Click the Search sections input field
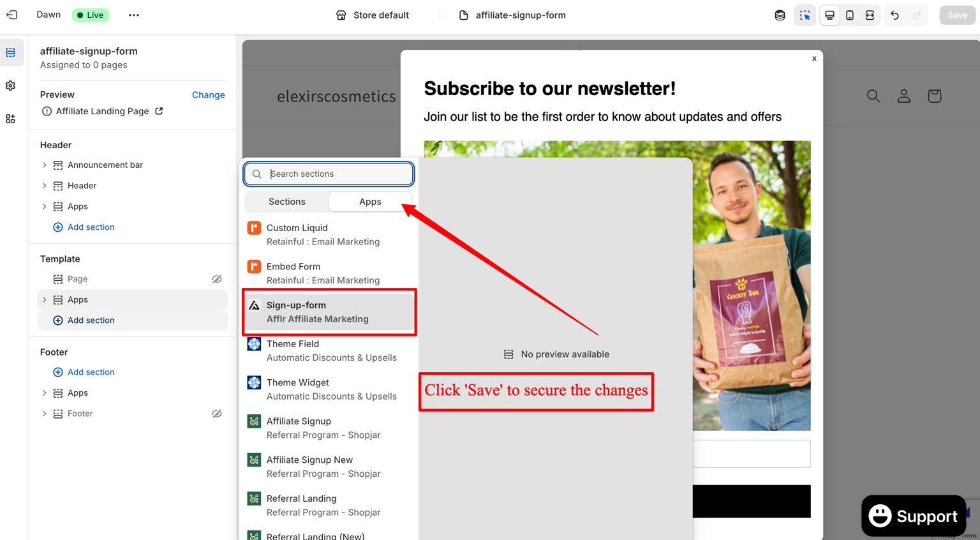 (x=329, y=174)
